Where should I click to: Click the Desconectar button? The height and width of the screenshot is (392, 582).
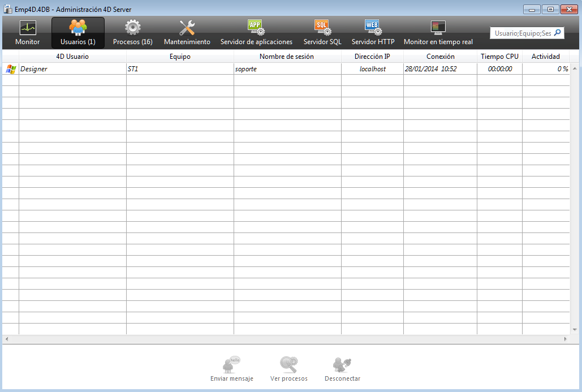coord(342,369)
